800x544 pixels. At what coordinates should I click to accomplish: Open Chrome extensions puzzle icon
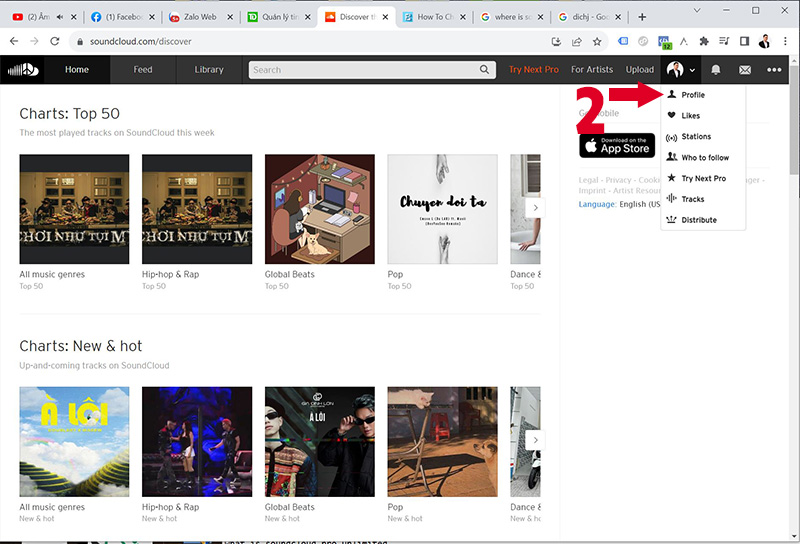704,42
